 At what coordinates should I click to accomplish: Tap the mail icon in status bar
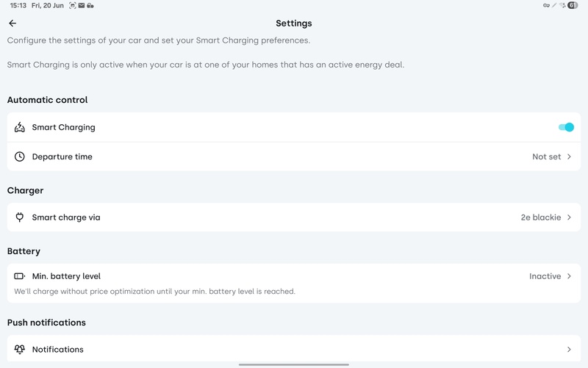tap(82, 5)
